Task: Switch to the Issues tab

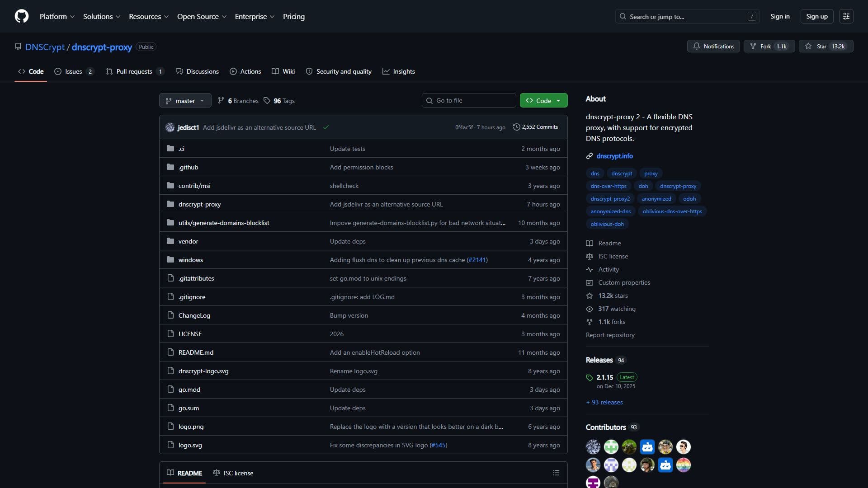Action: coord(74,71)
